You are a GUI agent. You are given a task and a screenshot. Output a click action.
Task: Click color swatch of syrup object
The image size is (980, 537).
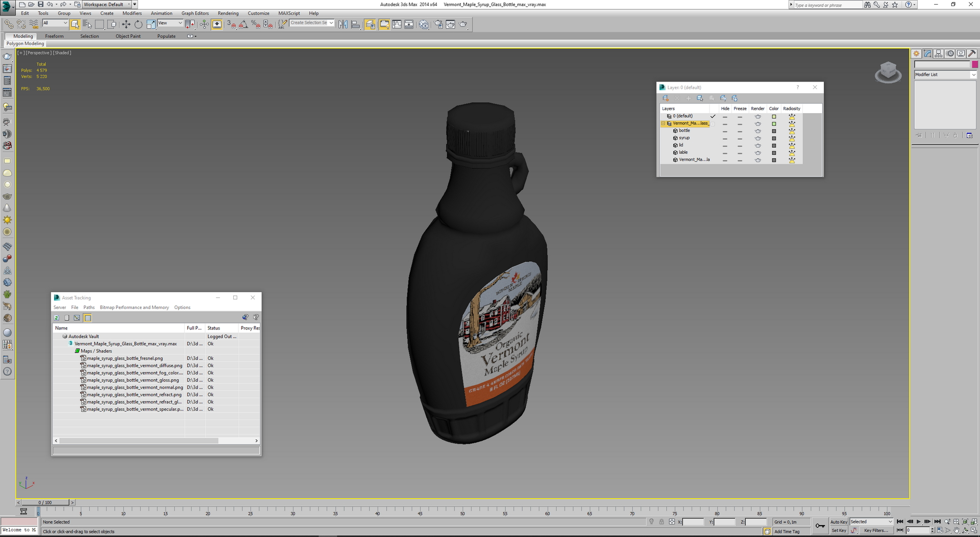[x=774, y=138]
